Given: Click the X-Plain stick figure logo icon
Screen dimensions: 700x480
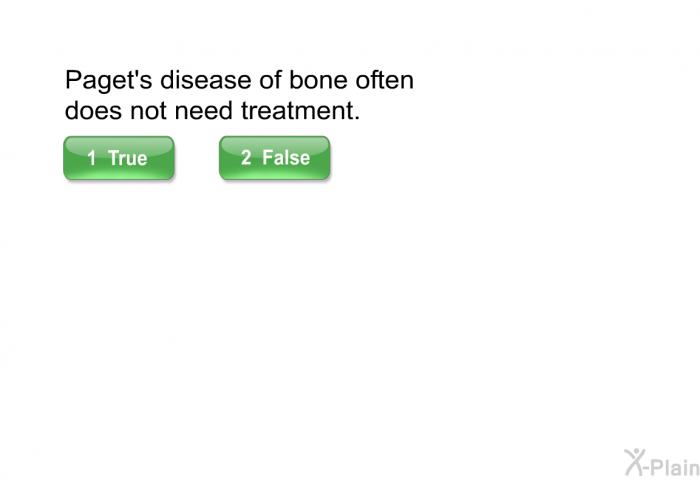Looking at the screenshot, I should (x=634, y=463).
